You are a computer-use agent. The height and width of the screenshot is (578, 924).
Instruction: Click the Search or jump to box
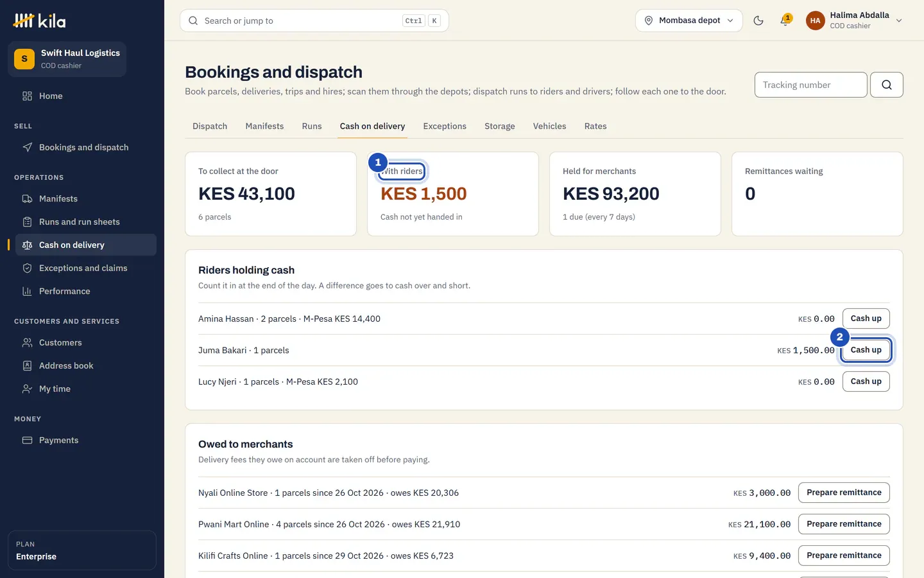[314, 21]
